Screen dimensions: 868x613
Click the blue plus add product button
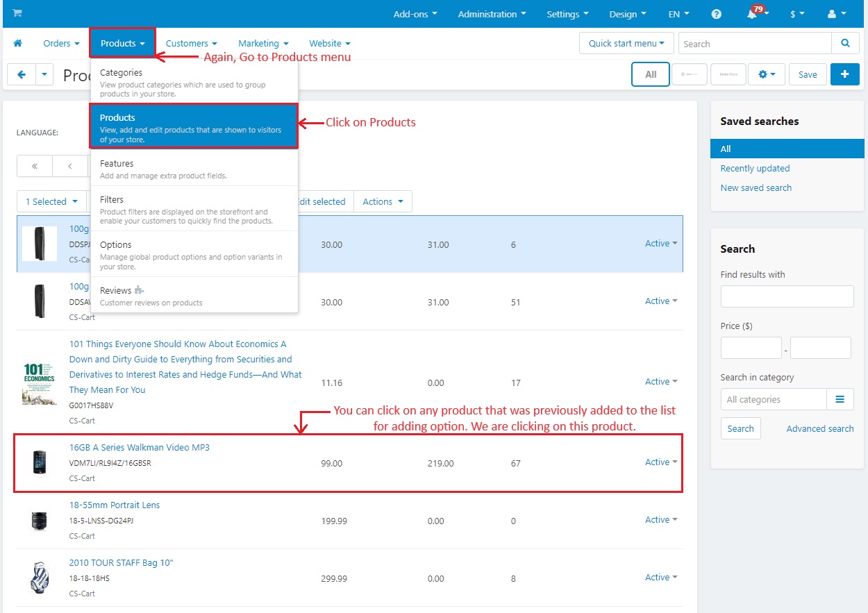coord(845,74)
